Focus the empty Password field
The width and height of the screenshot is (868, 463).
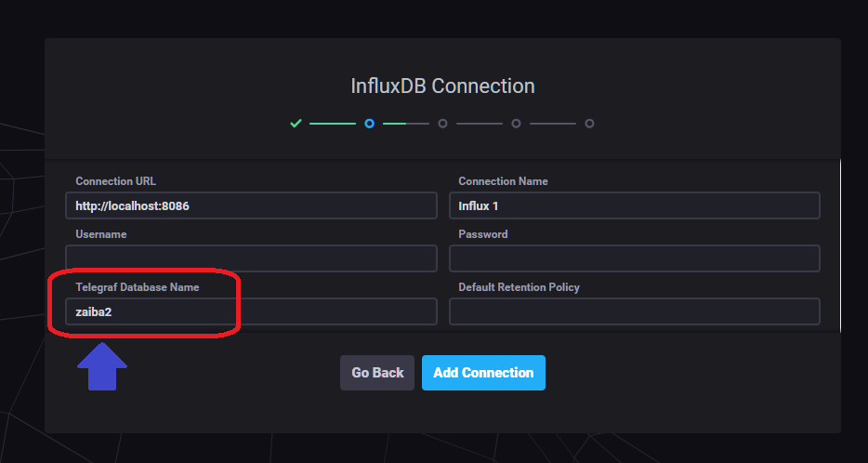tap(634, 258)
